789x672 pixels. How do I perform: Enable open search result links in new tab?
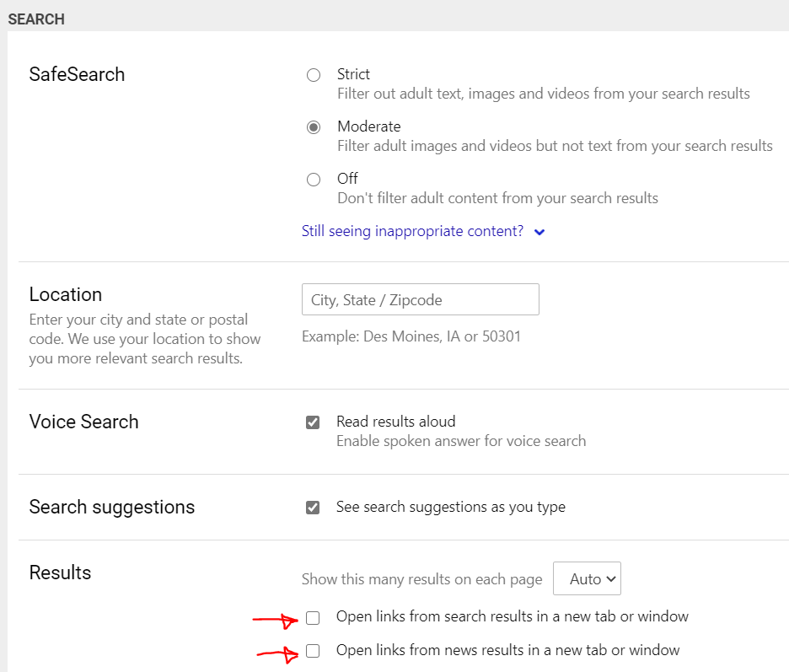pos(313,618)
